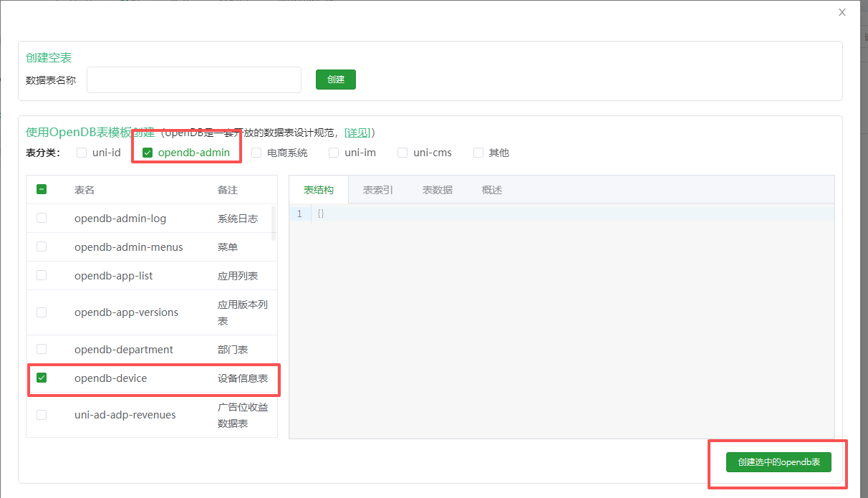Switch to the 表数据 tab
Viewport: 868px width, 498px height.
[x=438, y=190]
